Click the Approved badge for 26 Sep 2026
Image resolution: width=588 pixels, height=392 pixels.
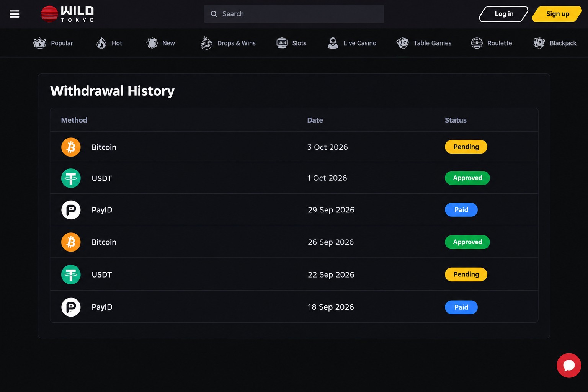click(467, 242)
